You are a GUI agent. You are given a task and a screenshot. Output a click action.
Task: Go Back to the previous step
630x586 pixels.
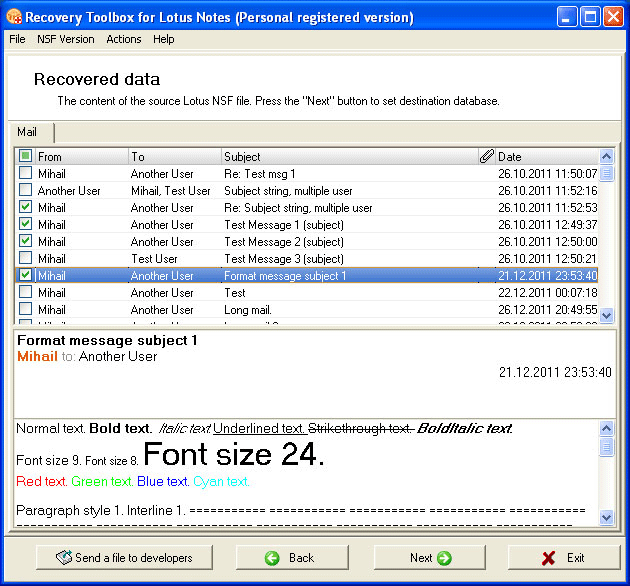[x=292, y=557]
